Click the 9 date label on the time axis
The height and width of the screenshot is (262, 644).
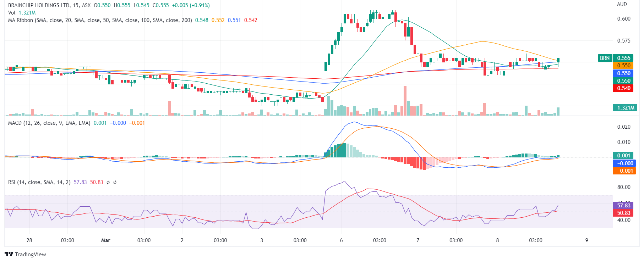click(587, 240)
